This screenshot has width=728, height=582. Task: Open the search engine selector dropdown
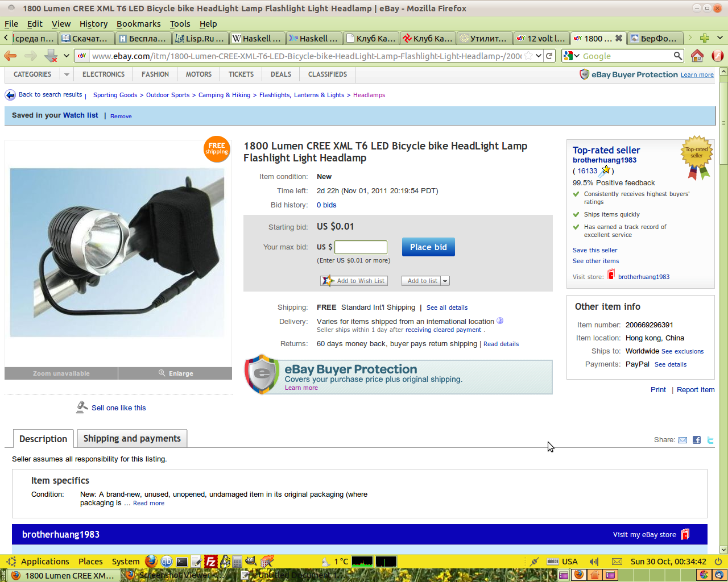[571, 56]
